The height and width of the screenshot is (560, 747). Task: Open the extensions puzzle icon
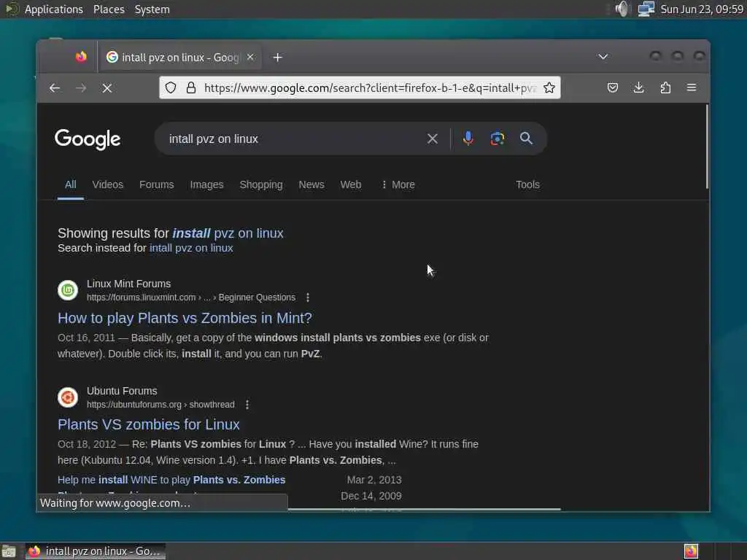665,87
